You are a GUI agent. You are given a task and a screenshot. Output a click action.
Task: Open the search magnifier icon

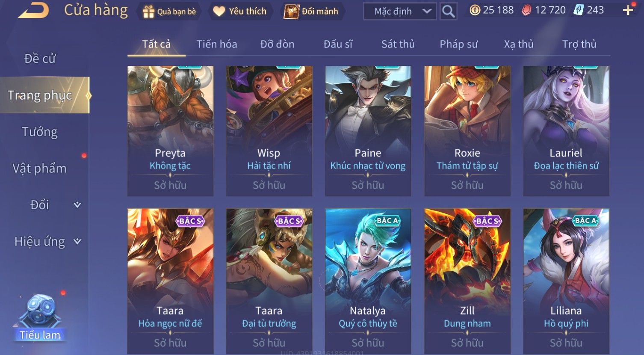click(448, 11)
